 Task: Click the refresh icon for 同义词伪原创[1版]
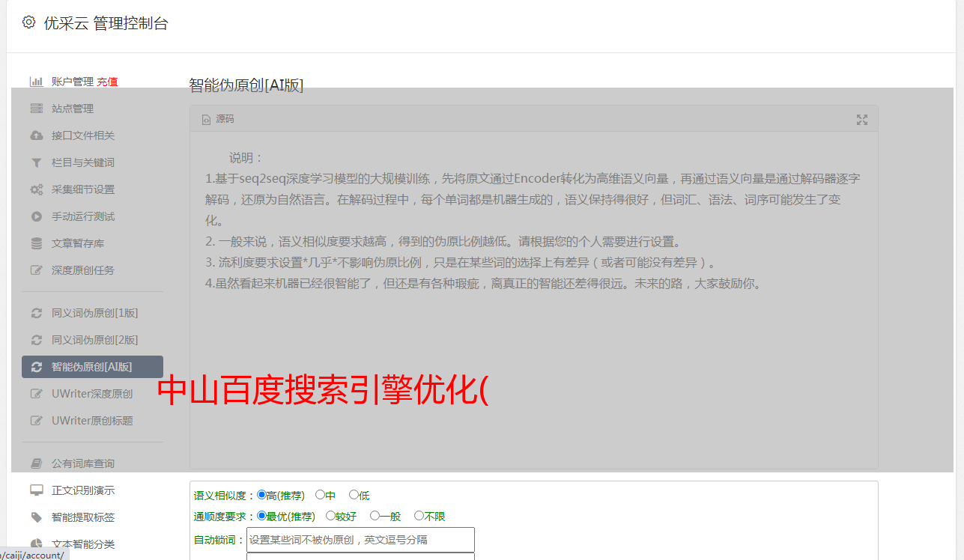coord(36,313)
